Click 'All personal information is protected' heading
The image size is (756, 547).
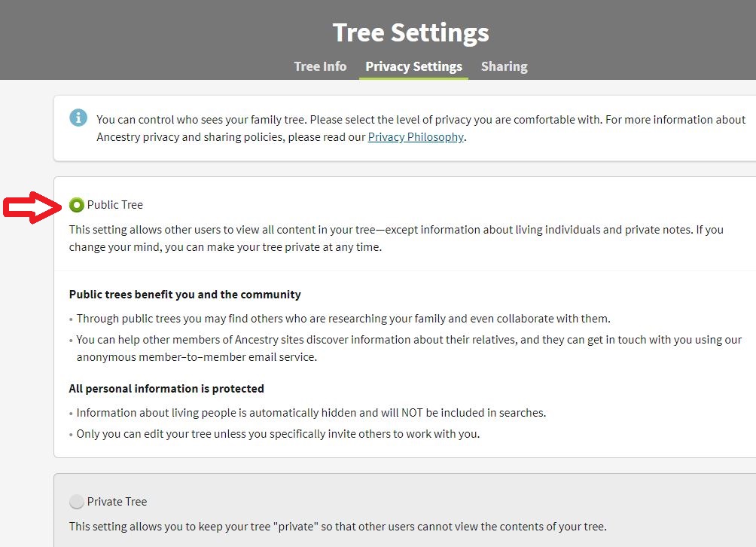pos(166,389)
